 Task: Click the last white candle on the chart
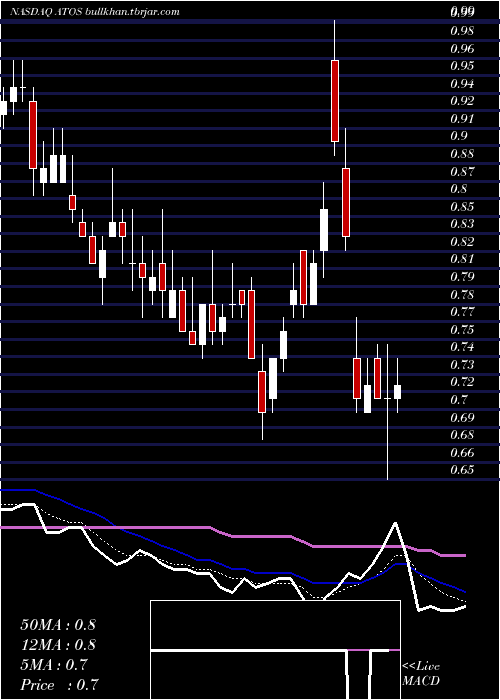[397, 392]
